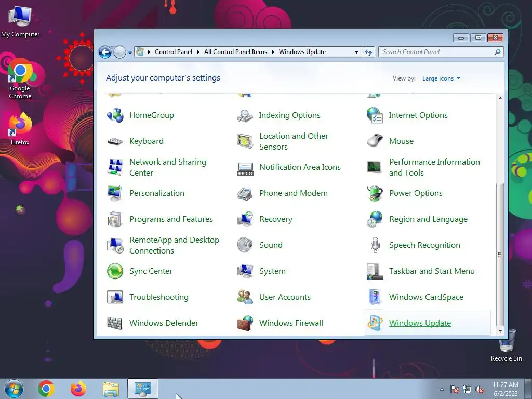The image size is (532, 399).
Task: Open the Recovery icon
Action: 245,219
